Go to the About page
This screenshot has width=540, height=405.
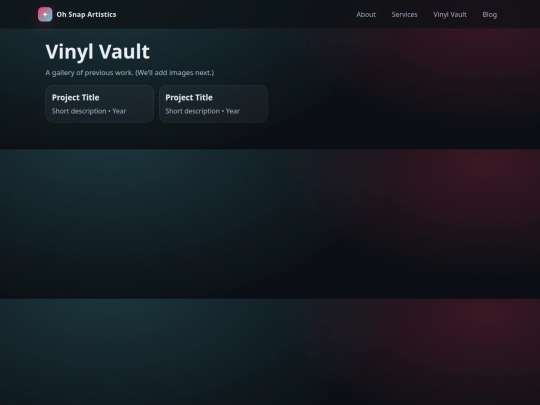(x=366, y=14)
